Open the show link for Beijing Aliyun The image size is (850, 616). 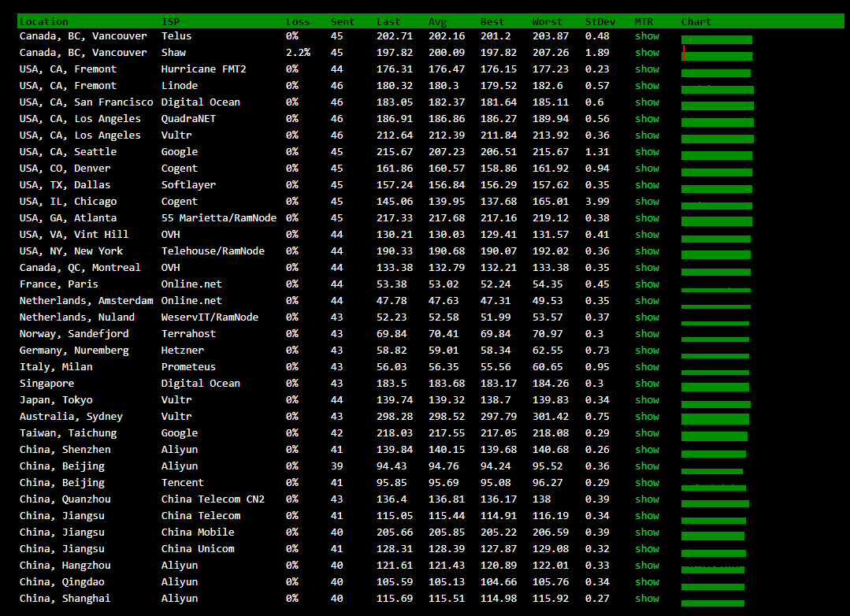(647, 466)
